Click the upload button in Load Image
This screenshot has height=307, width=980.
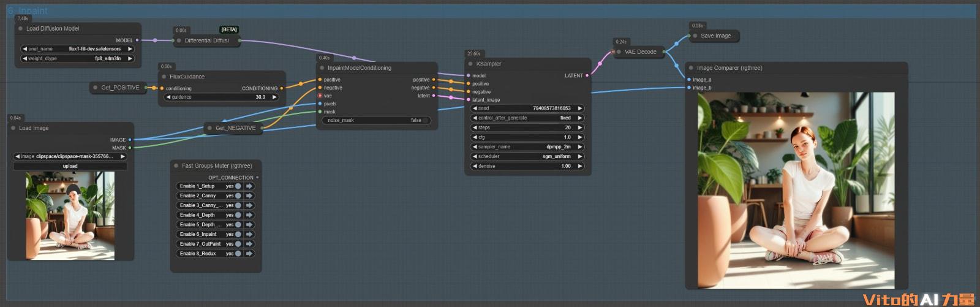click(x=70, y=166)
